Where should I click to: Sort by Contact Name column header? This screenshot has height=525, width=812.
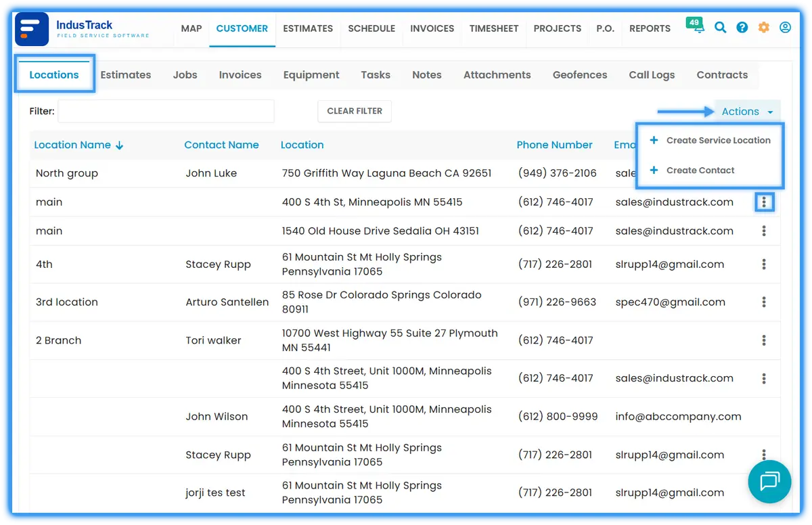[x=221, y=145]
